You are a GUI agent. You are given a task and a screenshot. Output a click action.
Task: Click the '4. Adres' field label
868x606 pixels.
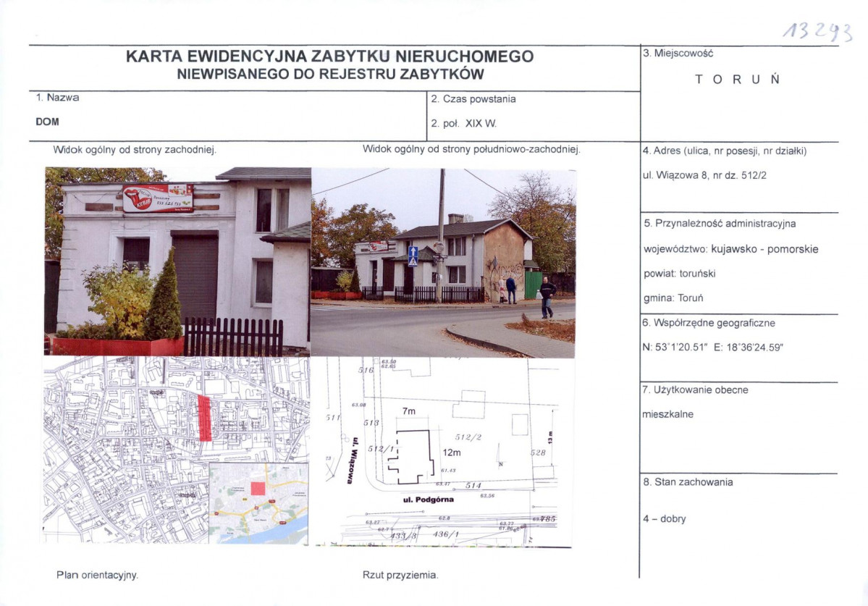click(x=725, y=151)
